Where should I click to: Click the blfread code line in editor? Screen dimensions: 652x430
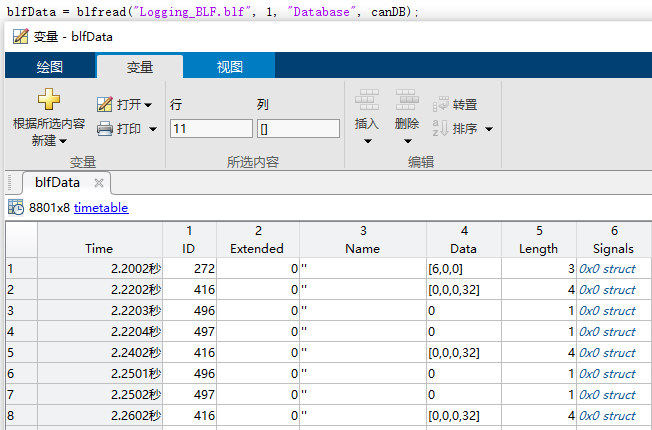pyautogui.click(x=212, y=12)
